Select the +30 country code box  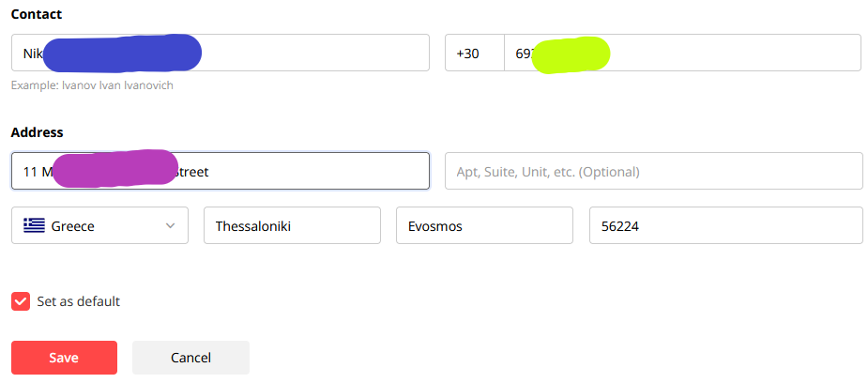(x=475, y=54)
